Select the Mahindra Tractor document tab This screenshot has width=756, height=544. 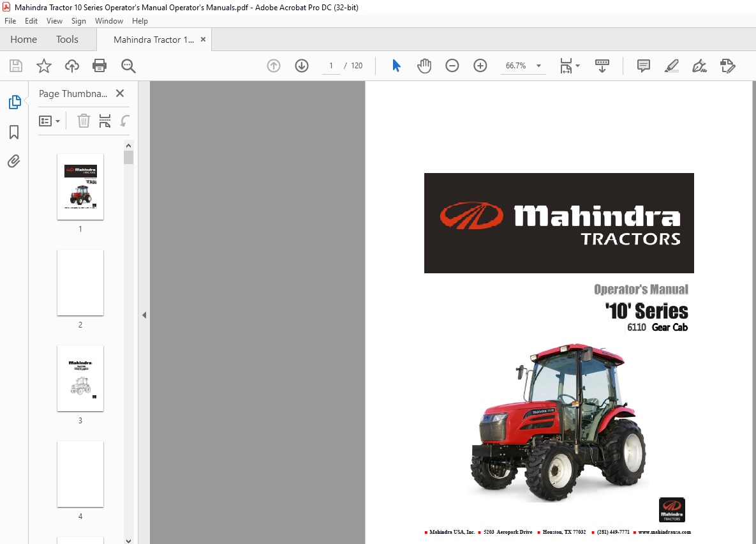point(154,40)
